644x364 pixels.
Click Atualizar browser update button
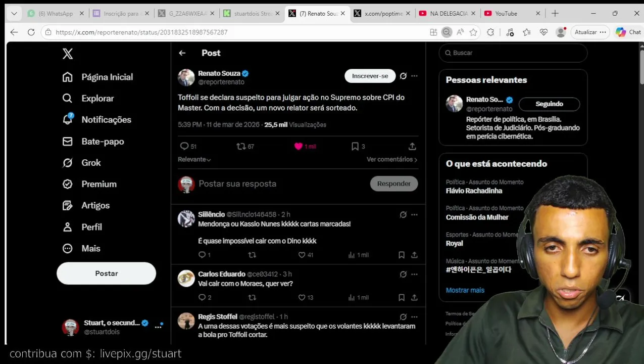(590, 32)
